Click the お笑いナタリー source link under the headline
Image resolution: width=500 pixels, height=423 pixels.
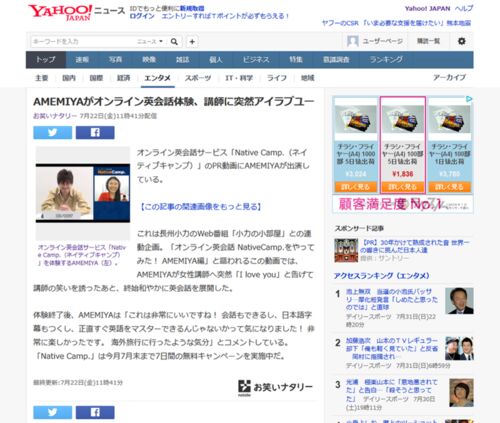click(x=55, y=116)
